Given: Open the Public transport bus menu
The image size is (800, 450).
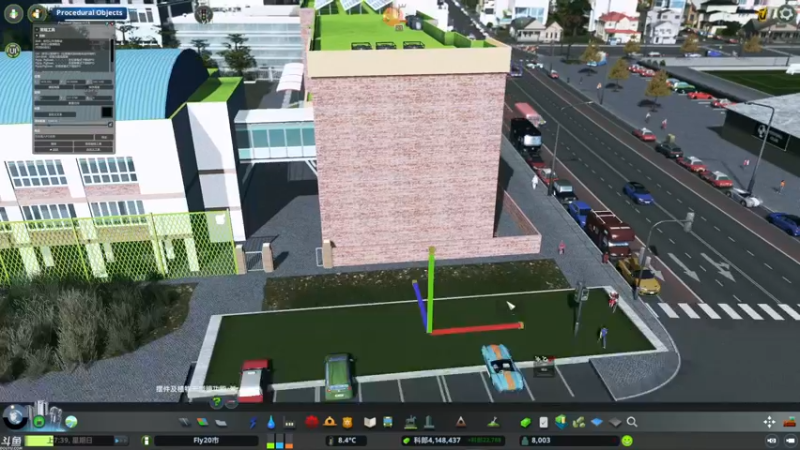Looking at the screenshot, I should click(x=388, y=422).
